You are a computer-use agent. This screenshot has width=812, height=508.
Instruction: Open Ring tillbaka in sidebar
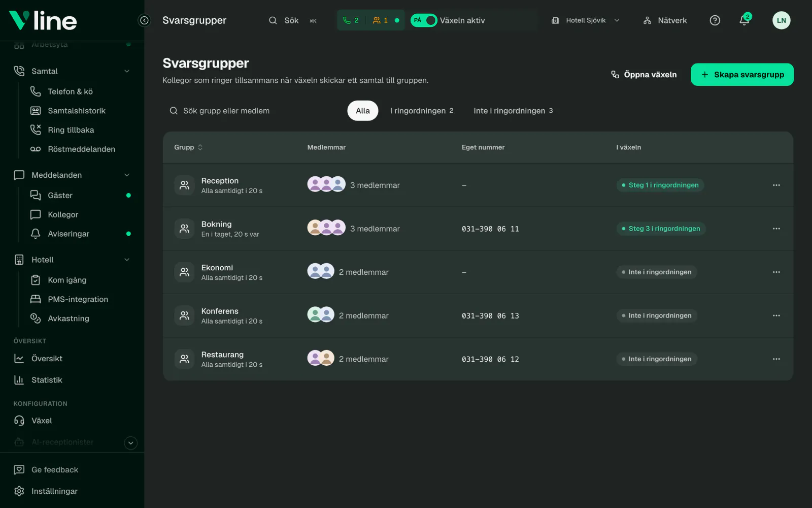point(71,130)
